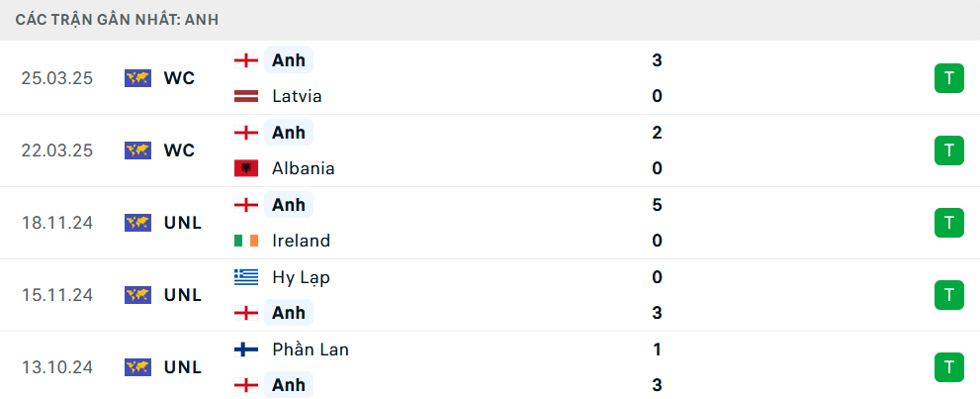Open the Albania team link

[304, 169]
